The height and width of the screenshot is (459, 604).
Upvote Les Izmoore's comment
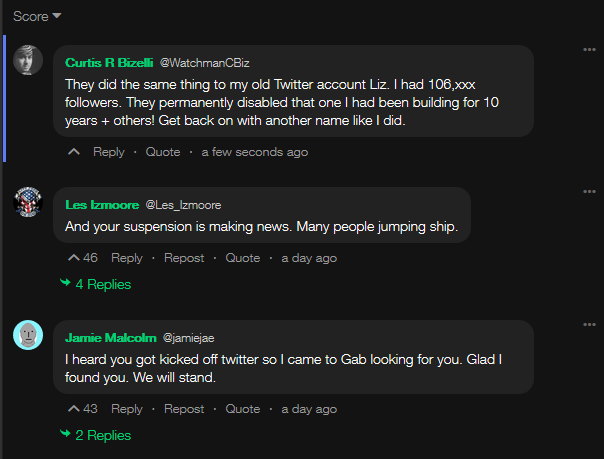point(73,258)
